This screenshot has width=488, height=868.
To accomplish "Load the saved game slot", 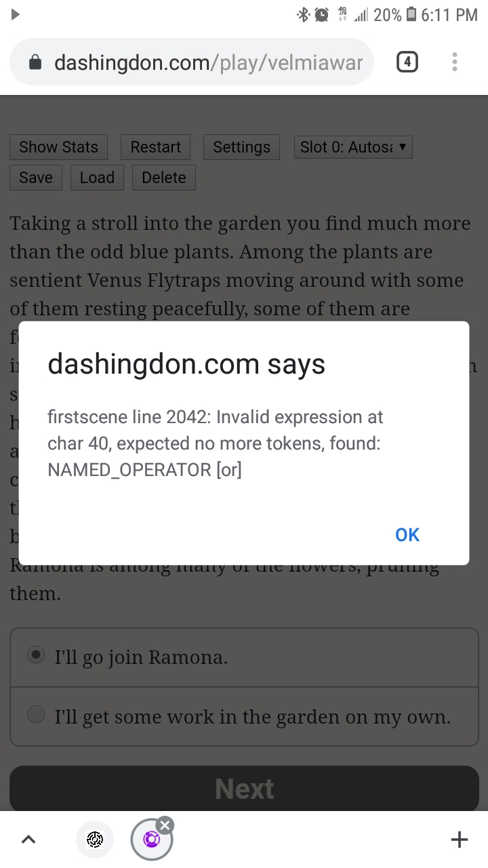I will tap(97, 178).
